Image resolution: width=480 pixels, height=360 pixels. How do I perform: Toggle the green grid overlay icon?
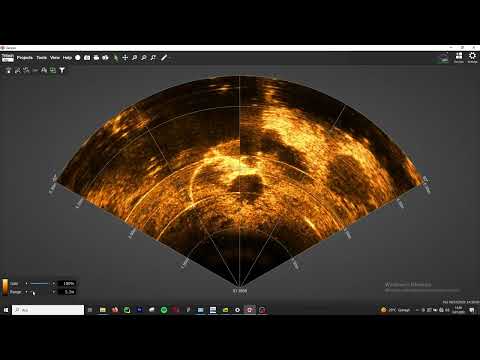tap(53, 70)
